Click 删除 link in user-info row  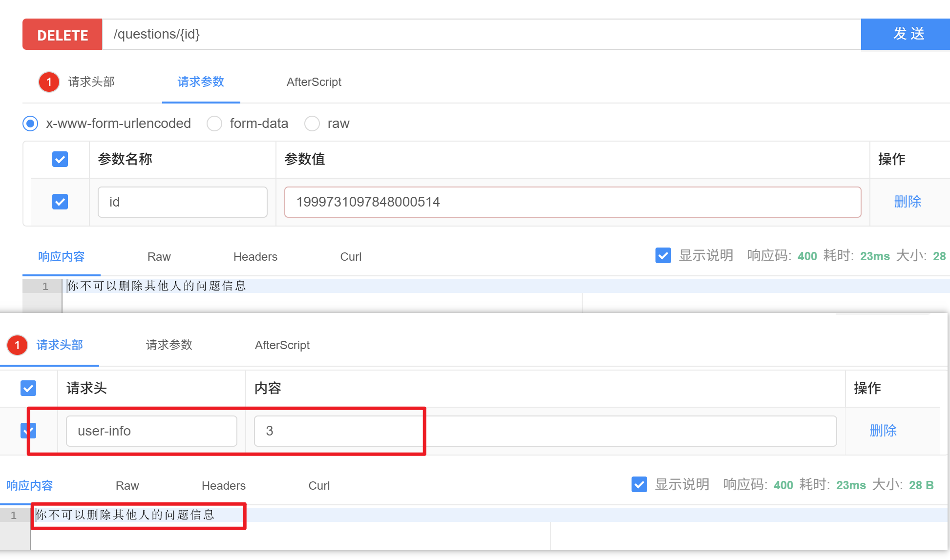[883, 431]
